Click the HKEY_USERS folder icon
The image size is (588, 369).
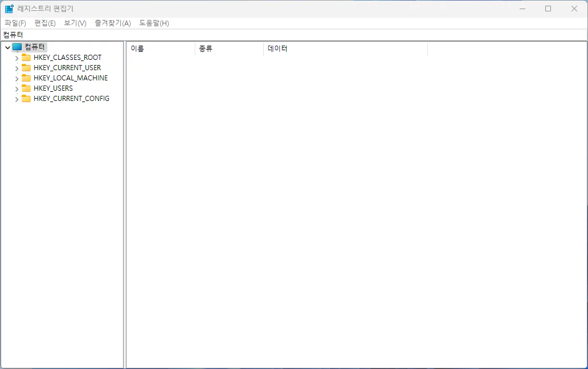26,88
